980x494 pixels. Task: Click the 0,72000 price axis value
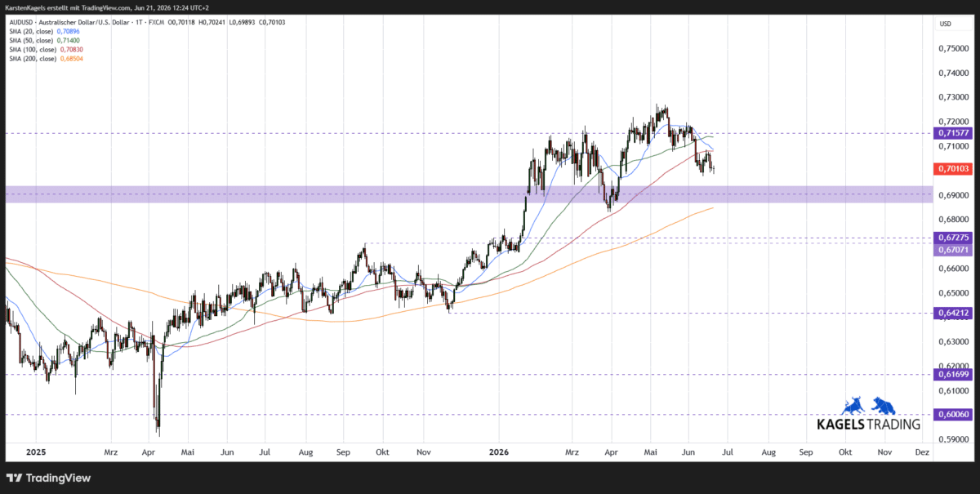[x=954, y=121]
